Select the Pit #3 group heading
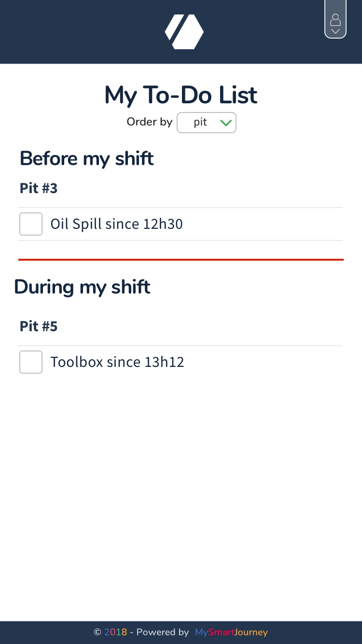The height and width of the screenshot is (644, 362). pyautogui.click(x=39, y=188)
